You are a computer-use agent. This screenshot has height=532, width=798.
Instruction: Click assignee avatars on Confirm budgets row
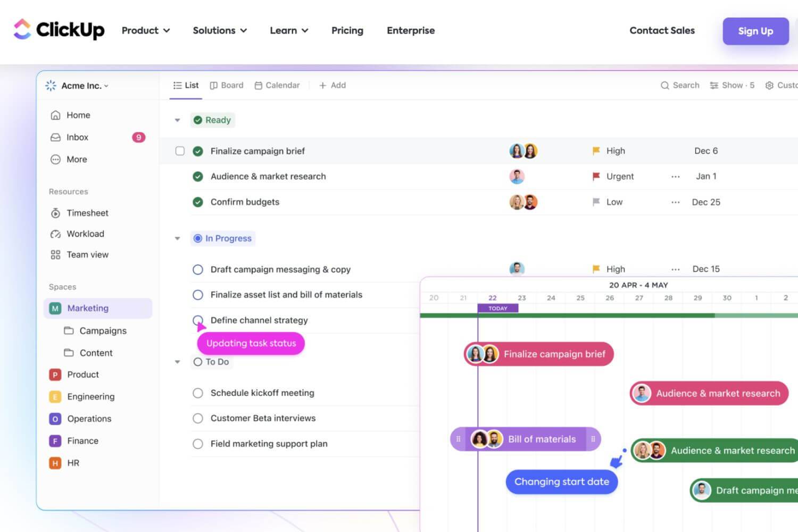coord(523,202)
